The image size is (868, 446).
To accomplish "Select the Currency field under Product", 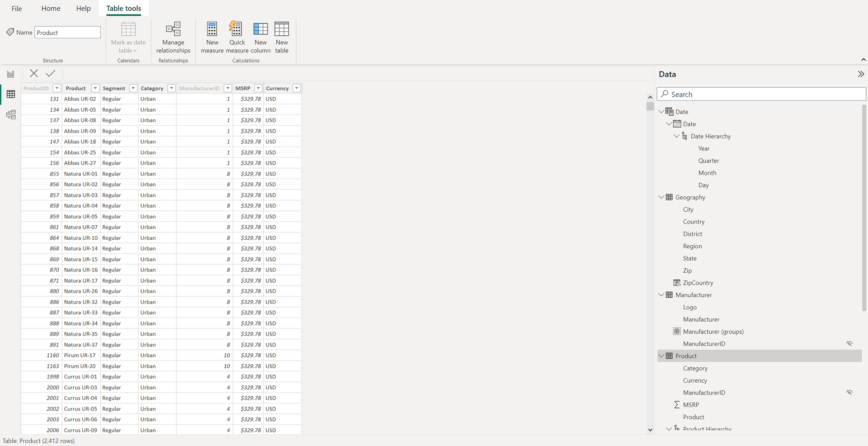I will pos(695,380).
